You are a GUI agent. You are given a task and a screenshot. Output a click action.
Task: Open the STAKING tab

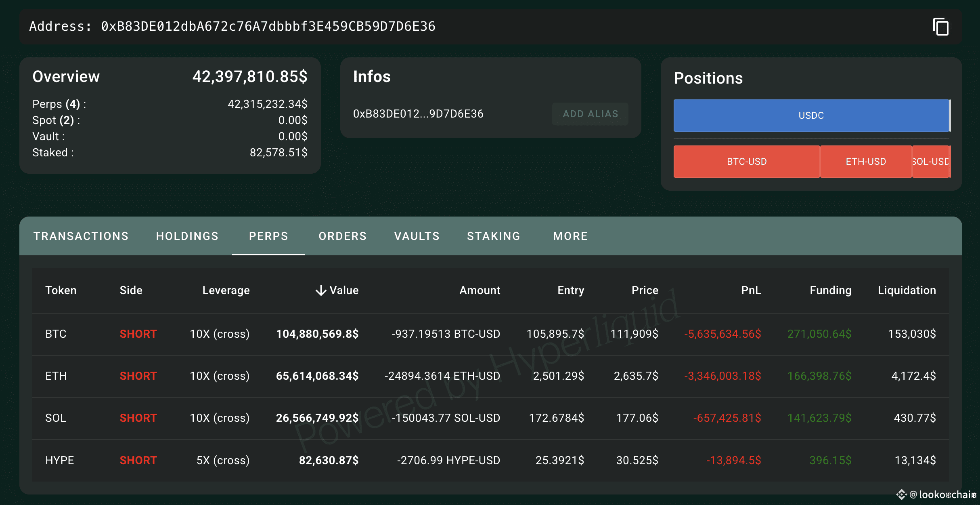click(493, 236)
